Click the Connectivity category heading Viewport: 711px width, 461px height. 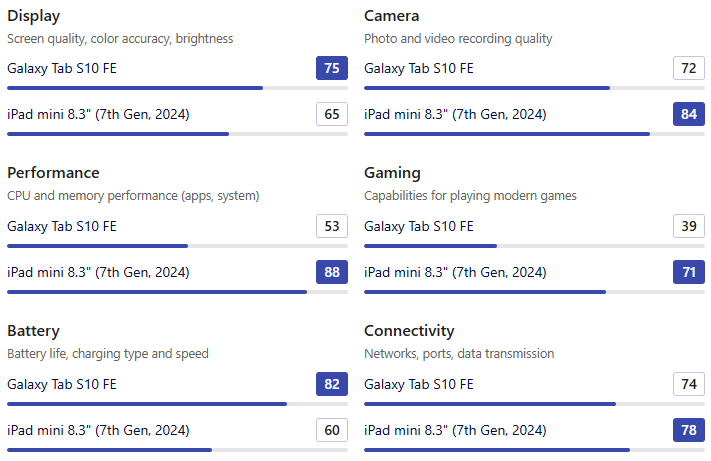tap(409, 331)
